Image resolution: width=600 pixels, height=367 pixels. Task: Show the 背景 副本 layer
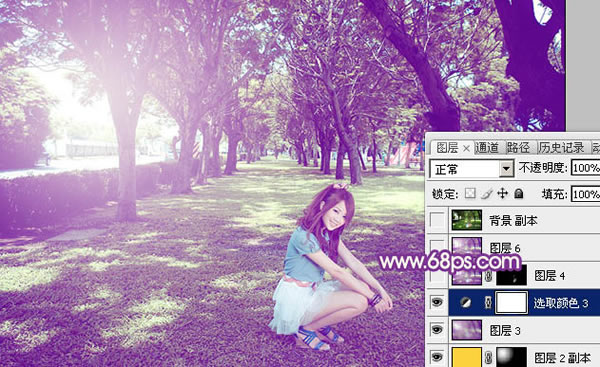coord(437,220)
